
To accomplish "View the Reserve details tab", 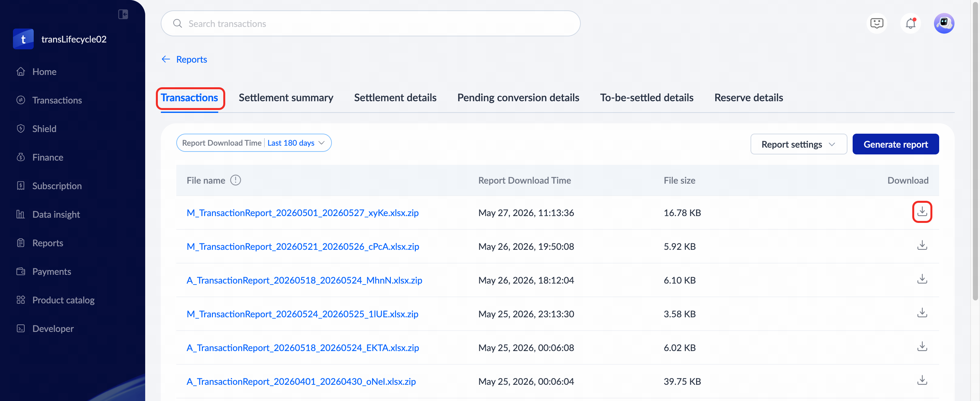I will (x=748, y=98).
